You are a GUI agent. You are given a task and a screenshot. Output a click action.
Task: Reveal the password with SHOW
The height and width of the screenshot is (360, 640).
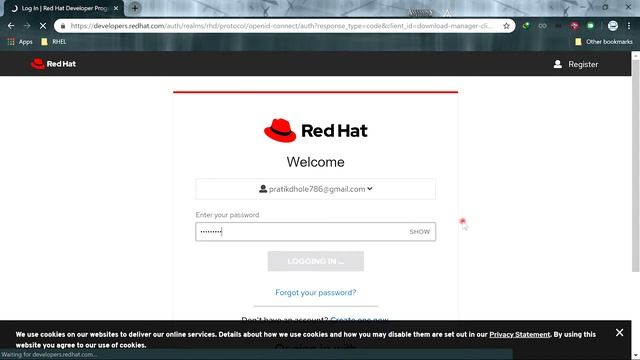click(x=420, y=231)
